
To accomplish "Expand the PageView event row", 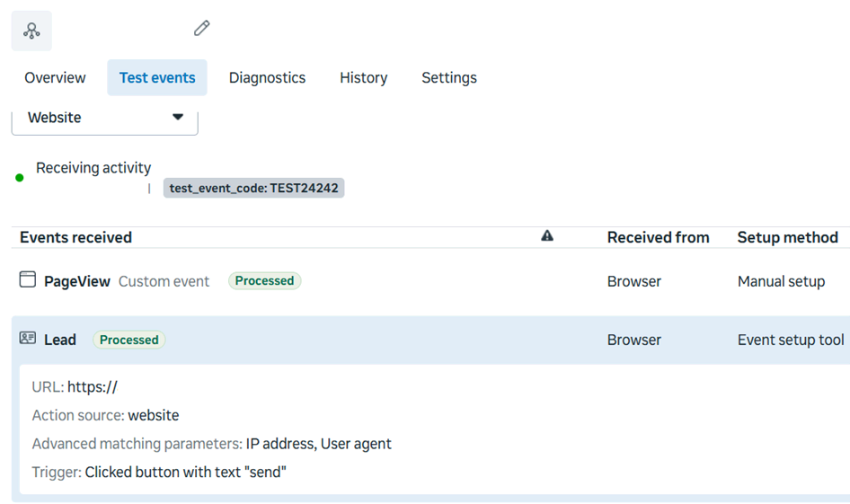I will (x=430, y=281).
